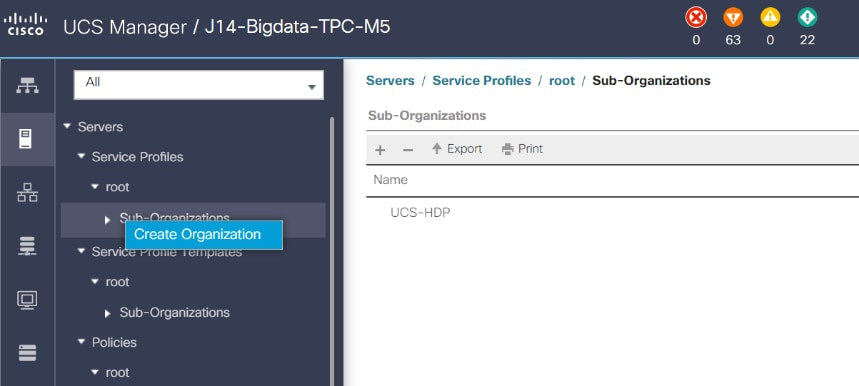Image resolution: width=859 pixels, height=386 pixels.
Task: Click the Sub-Organizations panel heading
Action: coord(427,116)
